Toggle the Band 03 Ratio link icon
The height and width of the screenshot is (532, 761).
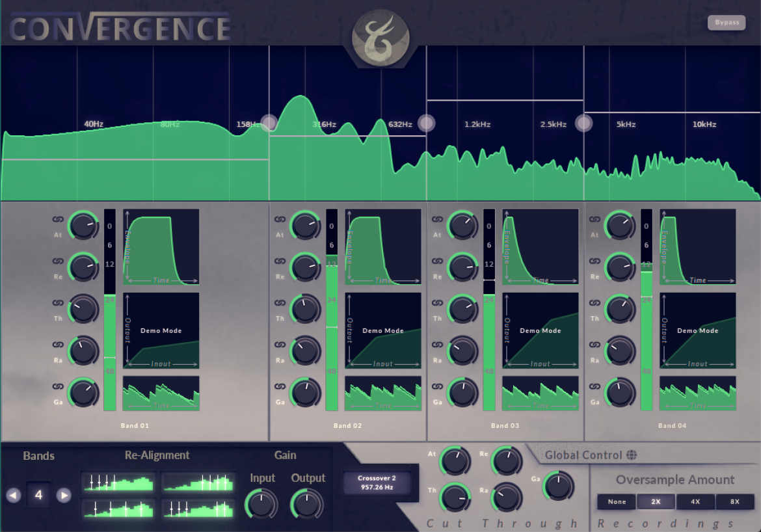pyautogui.click(x=437, y=345)
